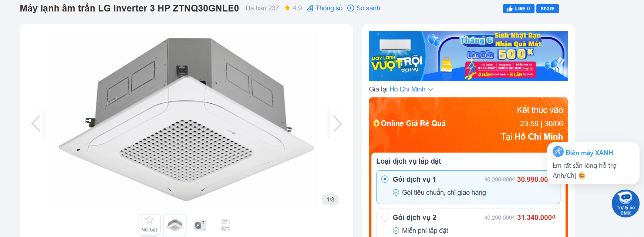
Task: Select the Gói dịch vụ 1 radio button
Action: (x=385, y=179)
